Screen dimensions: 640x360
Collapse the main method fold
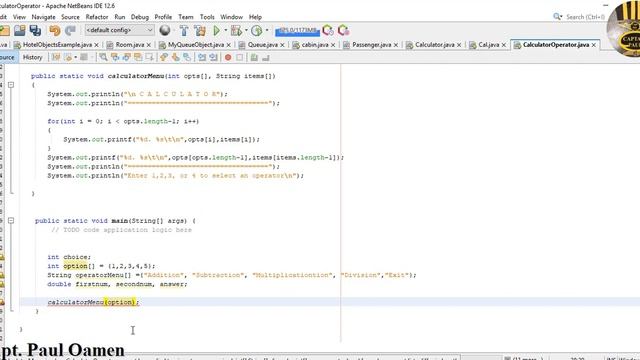11,220
